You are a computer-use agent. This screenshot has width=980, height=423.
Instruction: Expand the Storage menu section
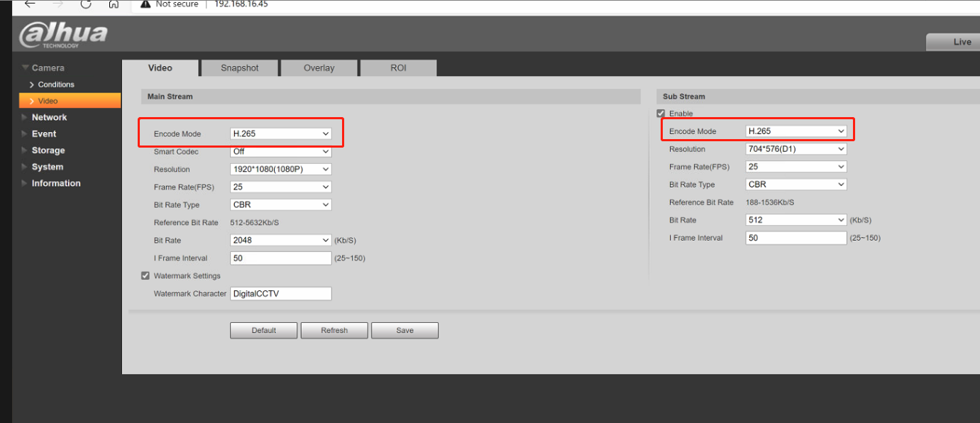click(48, 150)
